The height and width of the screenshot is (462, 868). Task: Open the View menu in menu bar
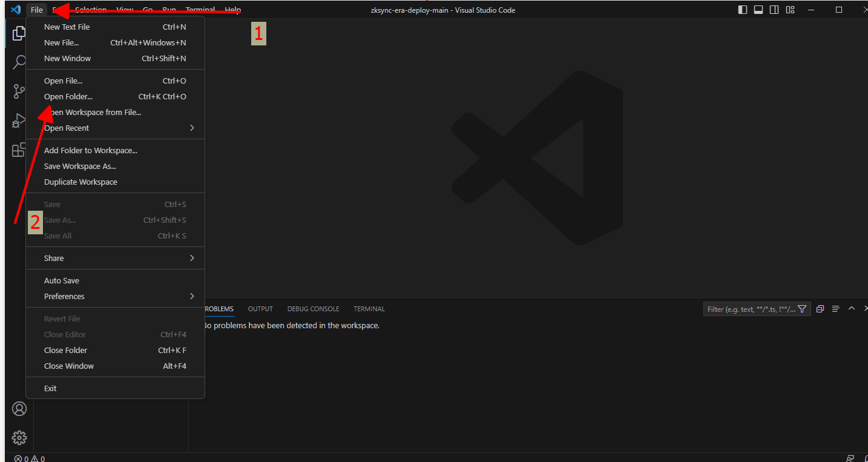click(x=125, y=10)
